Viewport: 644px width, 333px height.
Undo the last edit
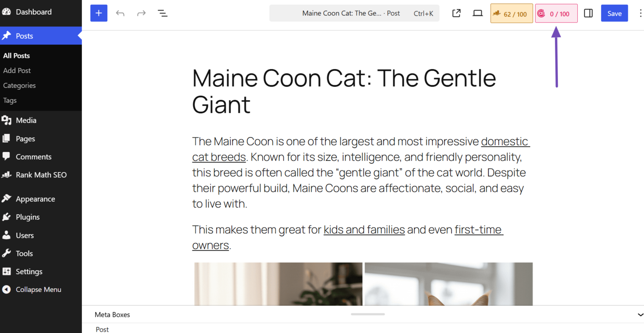tap(120, 13)
